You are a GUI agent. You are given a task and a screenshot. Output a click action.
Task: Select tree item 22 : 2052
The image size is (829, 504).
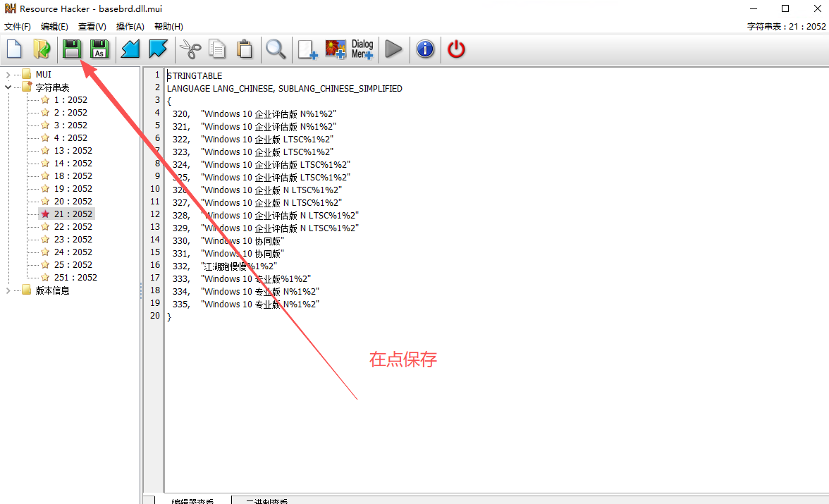pos(73,227)
